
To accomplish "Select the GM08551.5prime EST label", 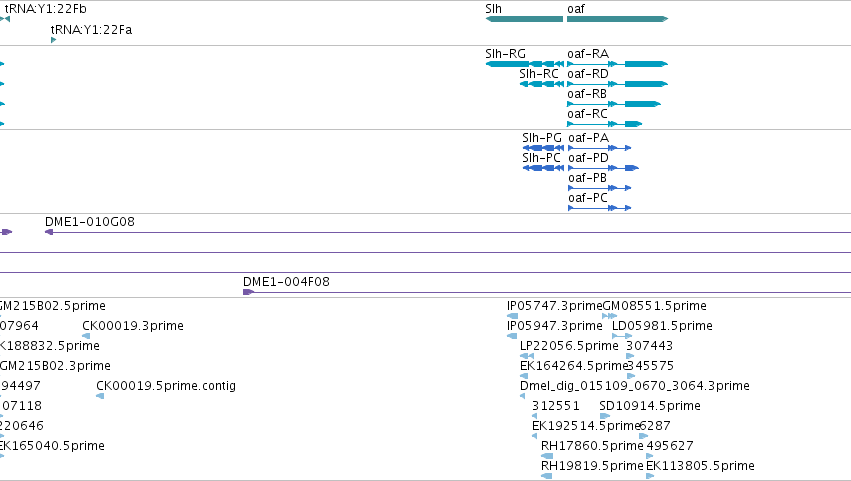I will (655, 306).
